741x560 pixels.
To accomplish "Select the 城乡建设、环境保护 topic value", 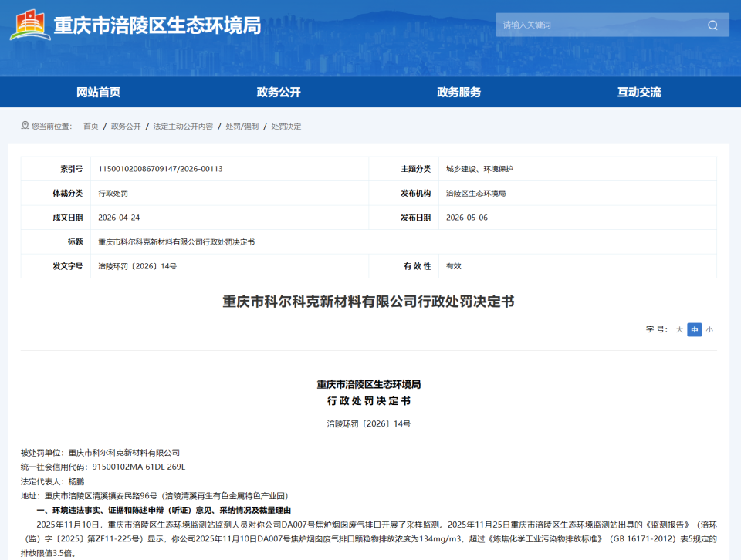I will pyautogui.click(x=479, y=169).
